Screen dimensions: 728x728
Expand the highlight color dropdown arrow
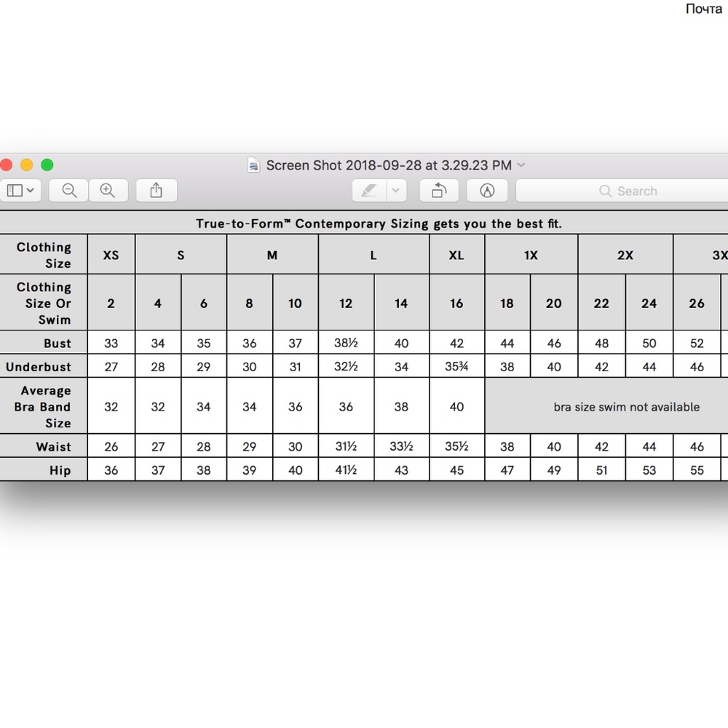tap(395, 191)
